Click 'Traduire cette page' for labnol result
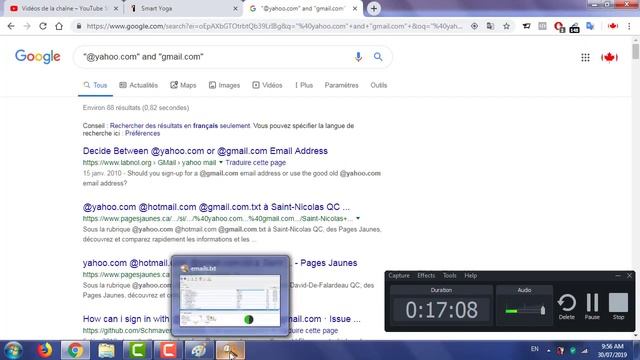The width and height of the screenshot is (640, 360). (x=256, y=162)
